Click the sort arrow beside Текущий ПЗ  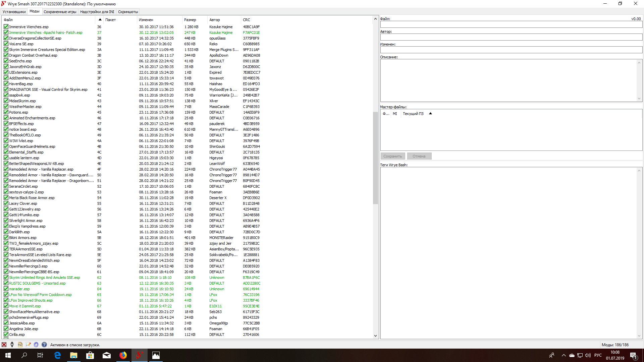point(430,114)
